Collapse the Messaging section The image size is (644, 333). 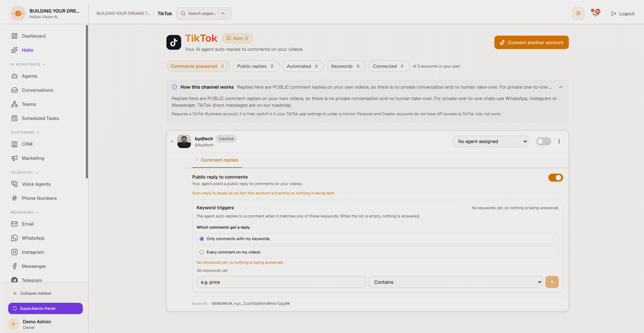tap(24, 212)
